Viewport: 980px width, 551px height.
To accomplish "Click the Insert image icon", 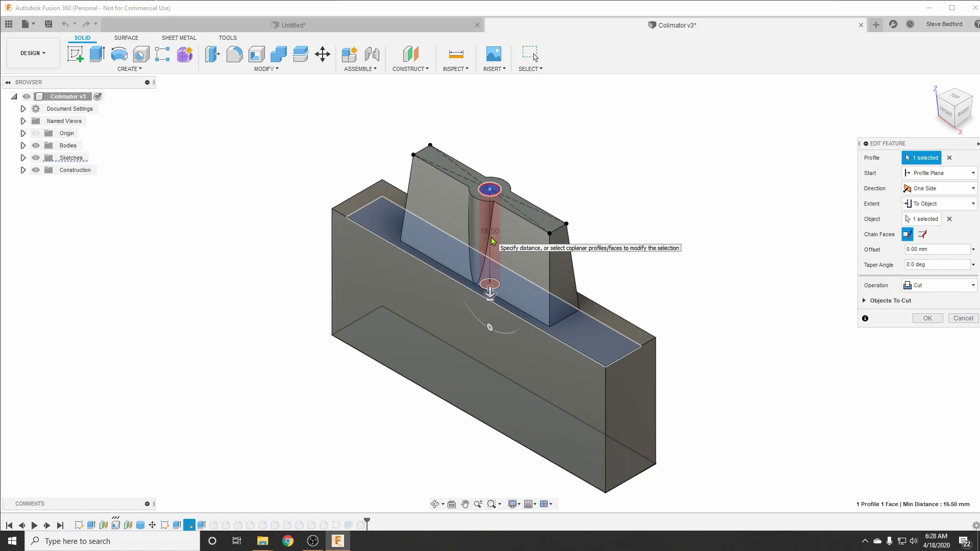I will tap(494, 54).
